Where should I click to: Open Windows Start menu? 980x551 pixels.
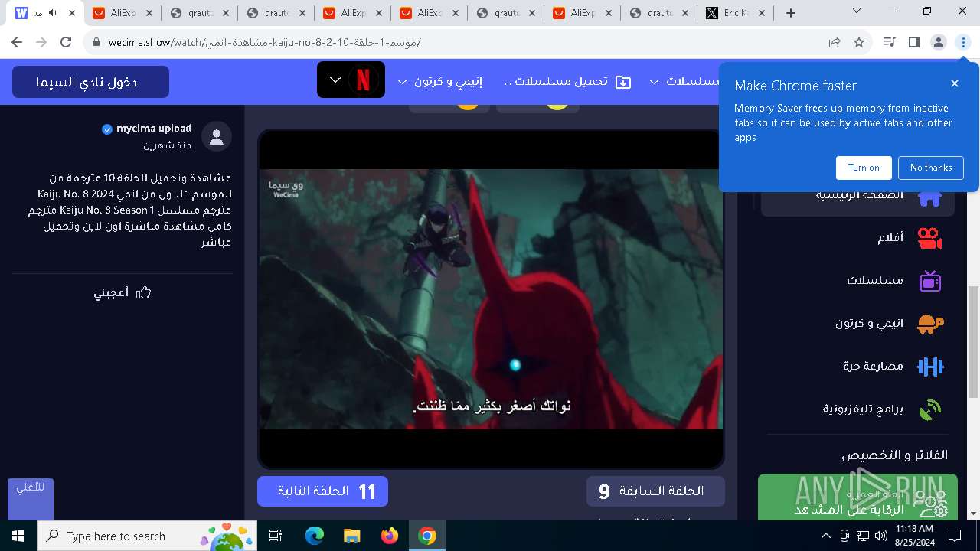point(18,536)
